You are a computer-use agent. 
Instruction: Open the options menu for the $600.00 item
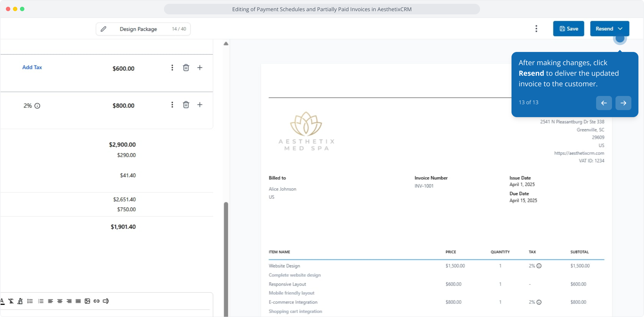[x=172, y=68]
